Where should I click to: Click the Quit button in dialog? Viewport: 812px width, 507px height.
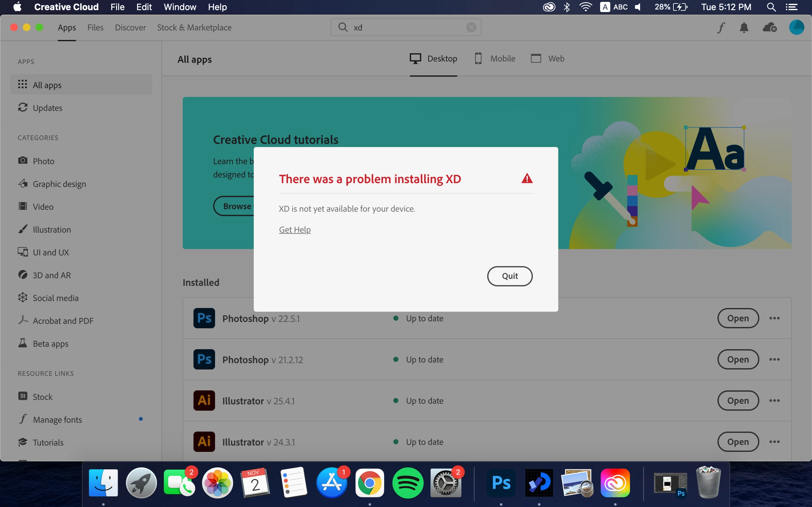coord(509,276)
